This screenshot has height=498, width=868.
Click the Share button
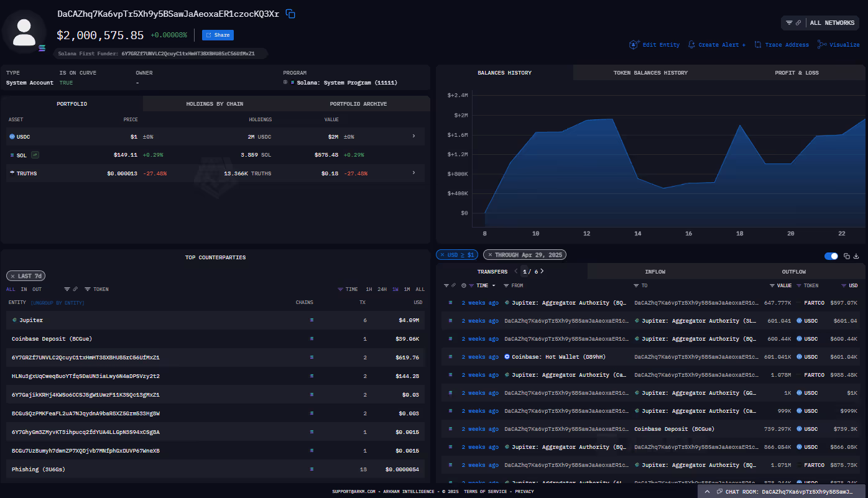pos(218,35)
